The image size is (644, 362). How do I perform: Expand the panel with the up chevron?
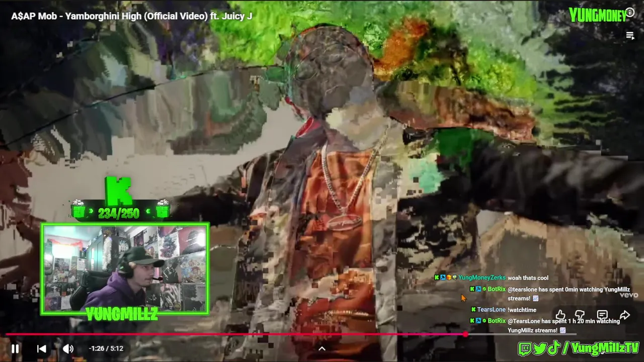322,348
